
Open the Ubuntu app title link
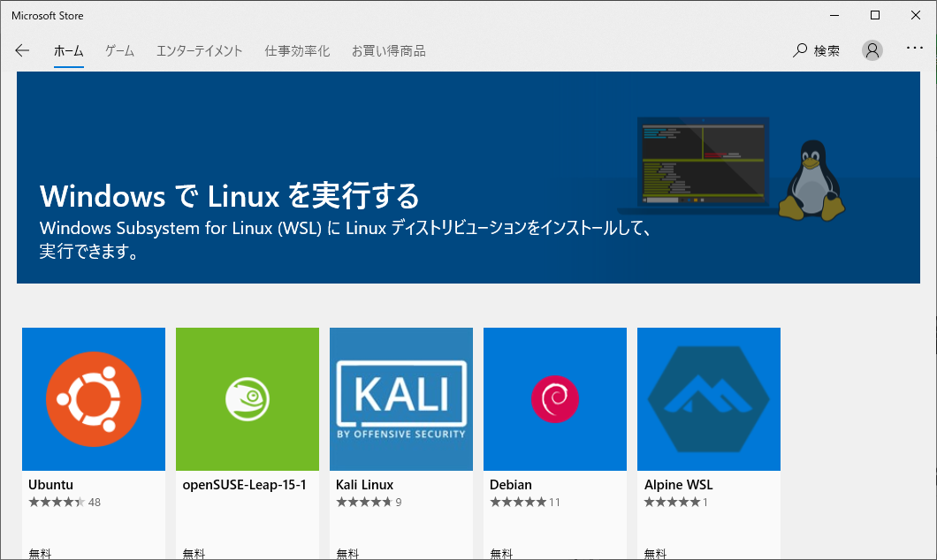pos(50,485)
